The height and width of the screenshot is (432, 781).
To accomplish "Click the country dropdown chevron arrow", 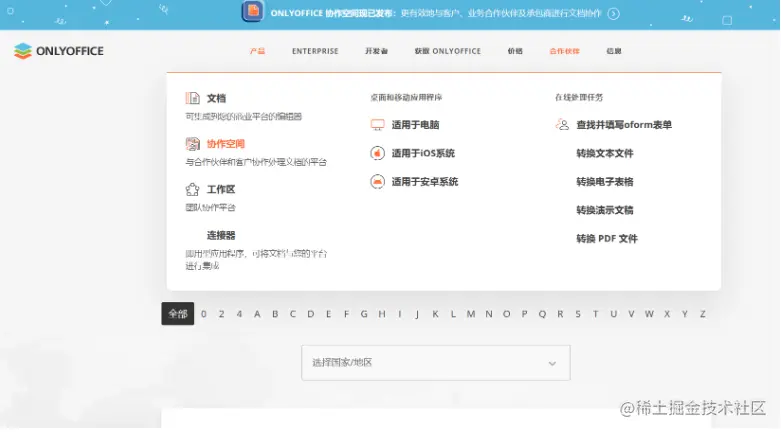I will (x=552, y=363).
